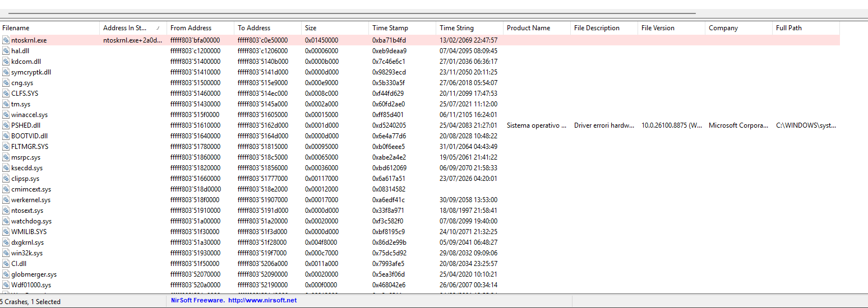Sort by the File Version column header
This screenshot has width=868, height=308.
[x=672, y=28]
